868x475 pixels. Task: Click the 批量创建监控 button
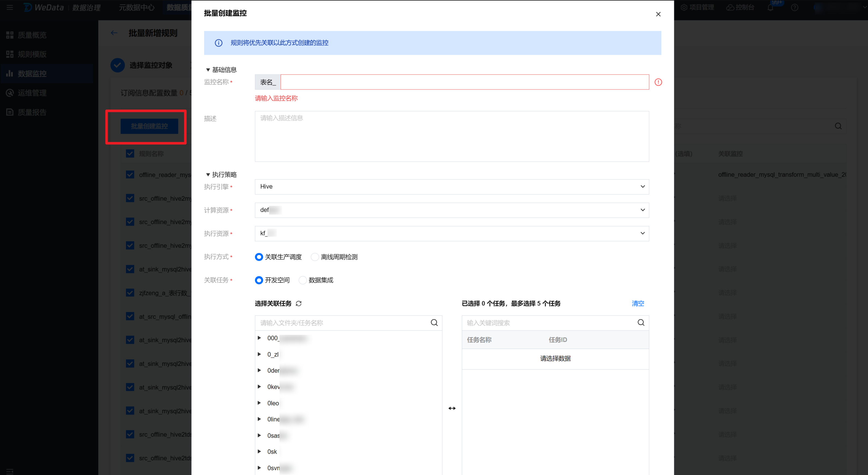pos(149,126)
